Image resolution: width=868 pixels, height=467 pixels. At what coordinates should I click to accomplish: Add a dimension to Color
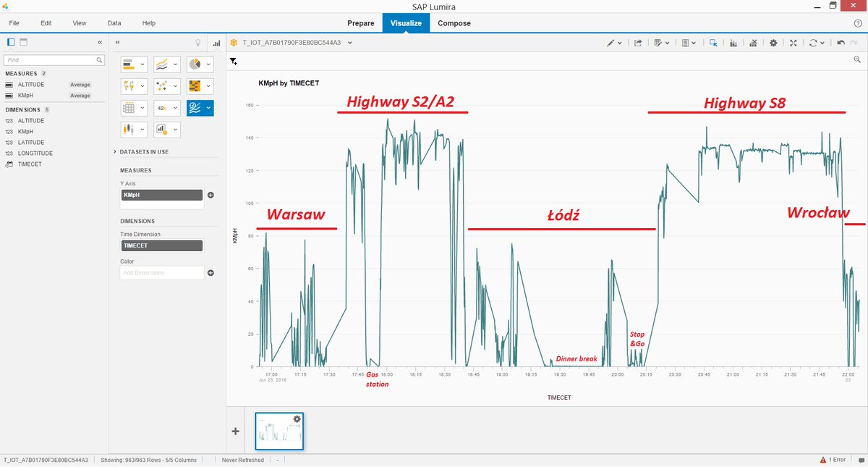210,273
